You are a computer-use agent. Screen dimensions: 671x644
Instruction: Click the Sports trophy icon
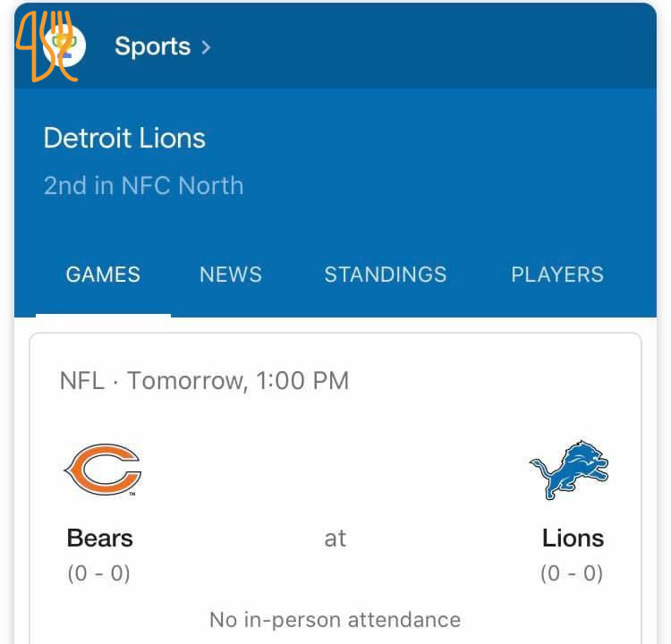pyautogui.click(x=64, y=46)
